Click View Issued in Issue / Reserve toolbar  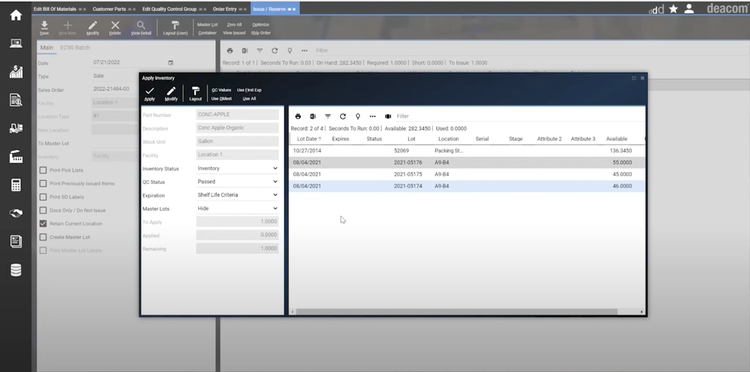pos(234,33)
